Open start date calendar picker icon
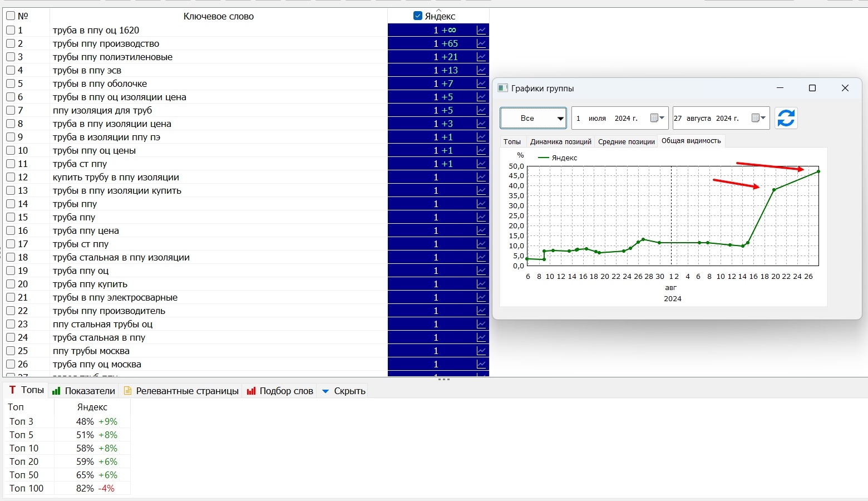 coord(657,118)
